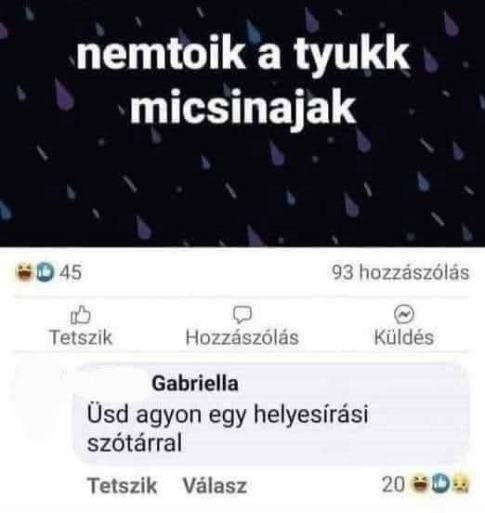The width and height of the screenshot is (485, 513).
Task: Click the laughing reaction emoji beside 45
Action: click(x=25, y=272)
